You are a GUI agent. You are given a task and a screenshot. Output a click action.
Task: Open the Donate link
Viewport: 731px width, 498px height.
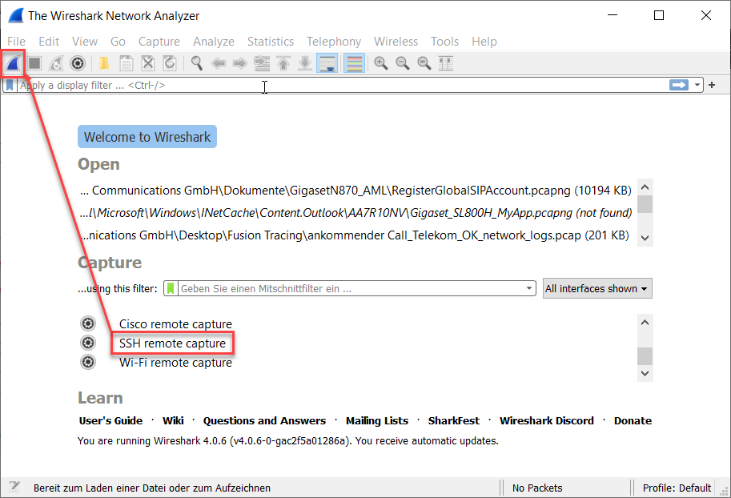(x=633, y=421)
